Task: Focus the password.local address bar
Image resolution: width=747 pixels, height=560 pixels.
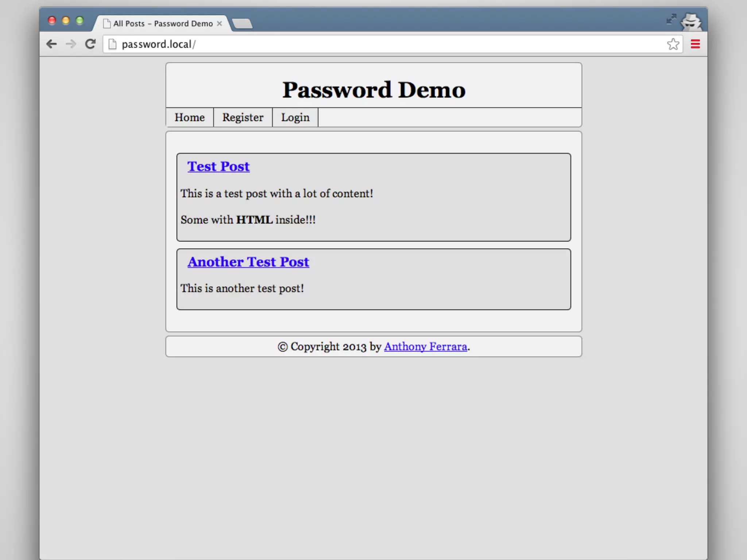Action: pos(365,44)
